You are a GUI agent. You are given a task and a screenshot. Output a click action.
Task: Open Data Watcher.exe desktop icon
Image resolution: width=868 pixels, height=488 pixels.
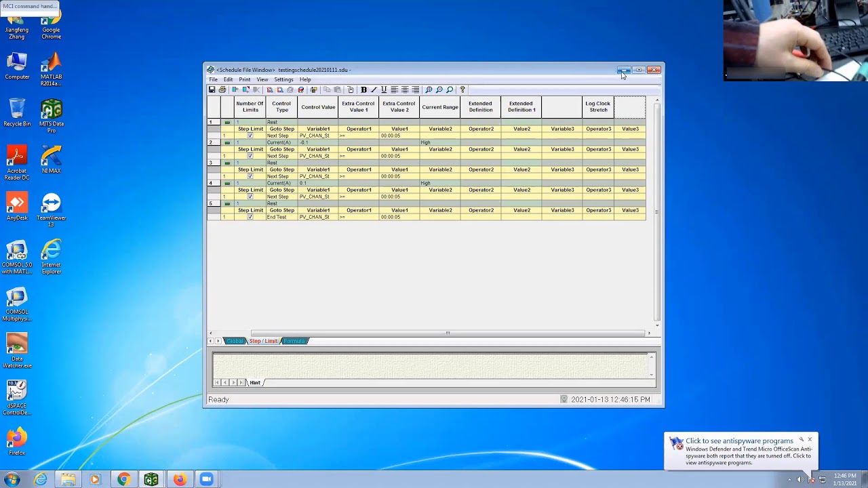17,351
